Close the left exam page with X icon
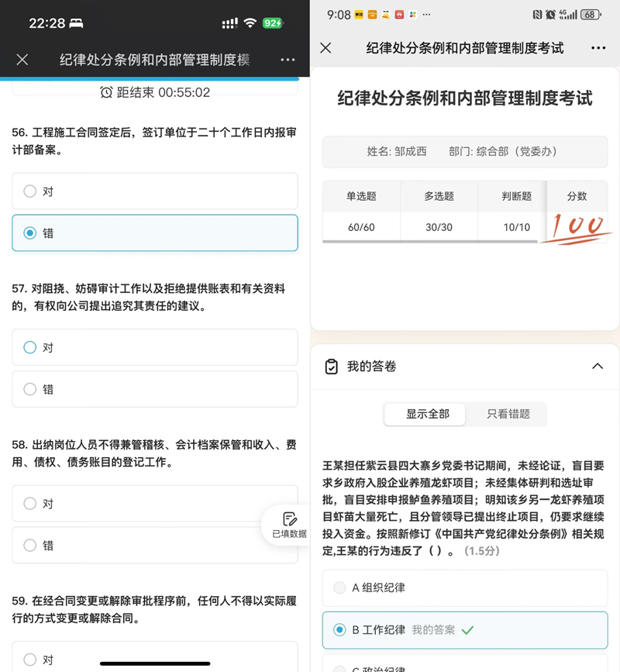Viewport: 620px width, 672px height. coord(22,60)
